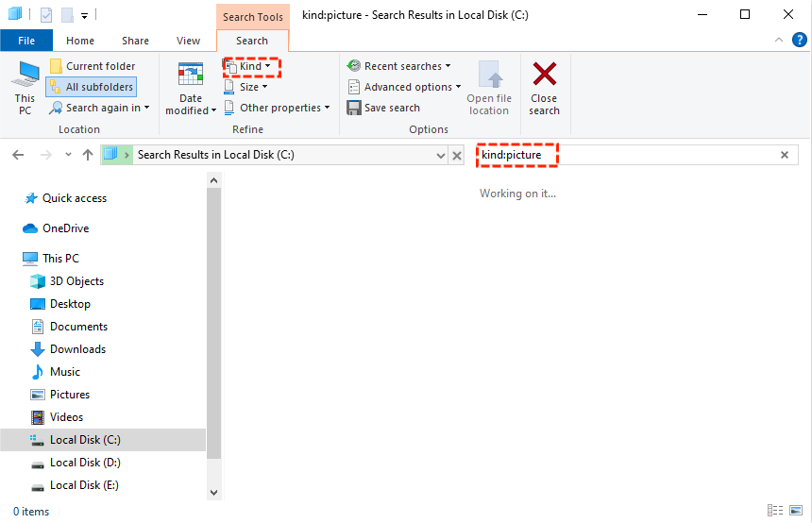Open Recent searches dropdown
The height and width of the screenshot is (523, 812).
tap(398, 66)
